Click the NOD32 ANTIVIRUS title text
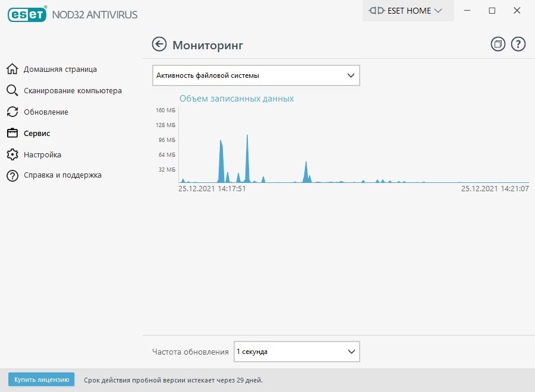The image size is (535, 392). click(95, 15)
